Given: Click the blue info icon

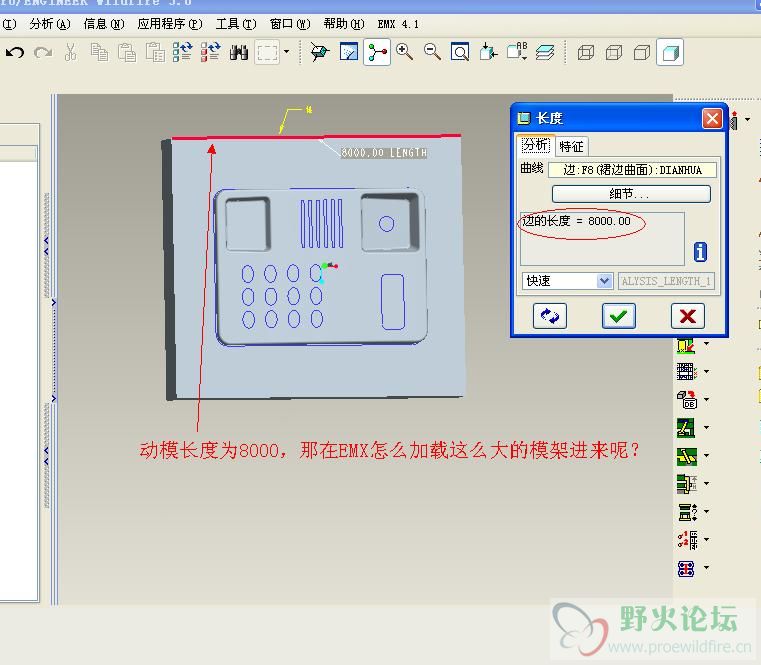Looking at the screenshot, I should tap(700, 252).
